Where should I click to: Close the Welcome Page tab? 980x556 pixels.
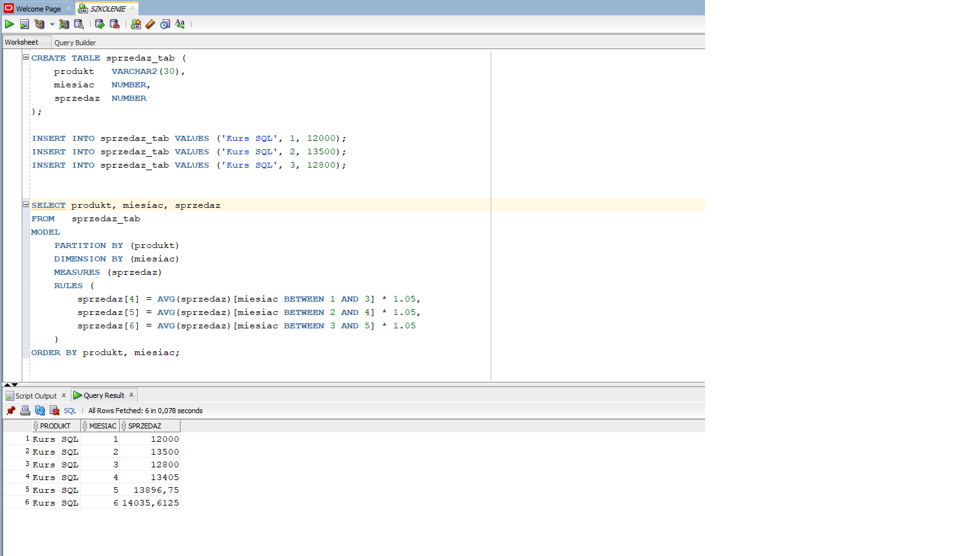69,8
